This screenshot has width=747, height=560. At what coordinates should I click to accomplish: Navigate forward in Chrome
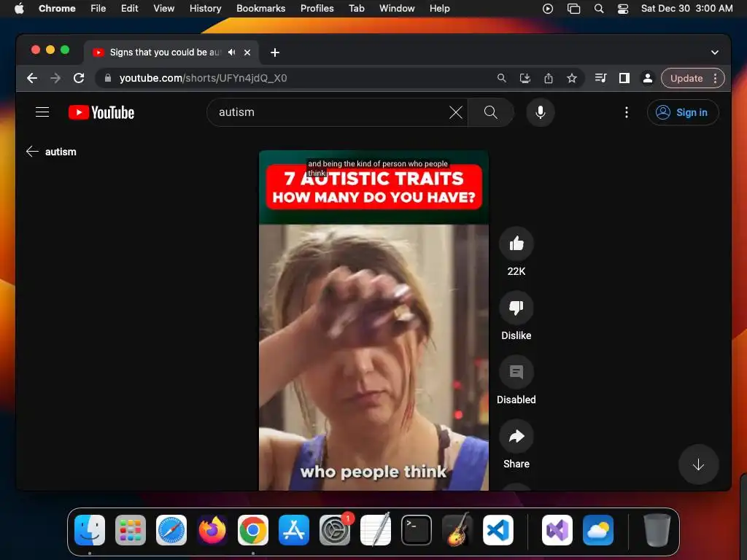pos(55,78)
